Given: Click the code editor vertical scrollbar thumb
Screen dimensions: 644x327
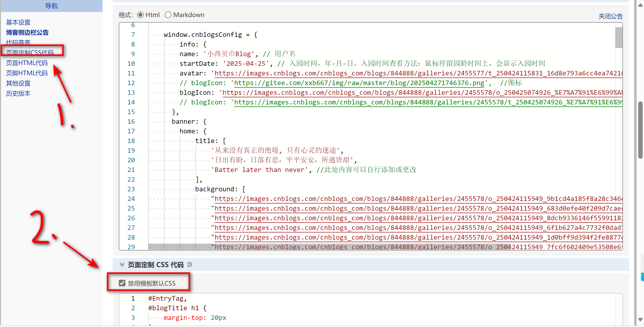Looking at the screenshot, I should tap(619, 38).
